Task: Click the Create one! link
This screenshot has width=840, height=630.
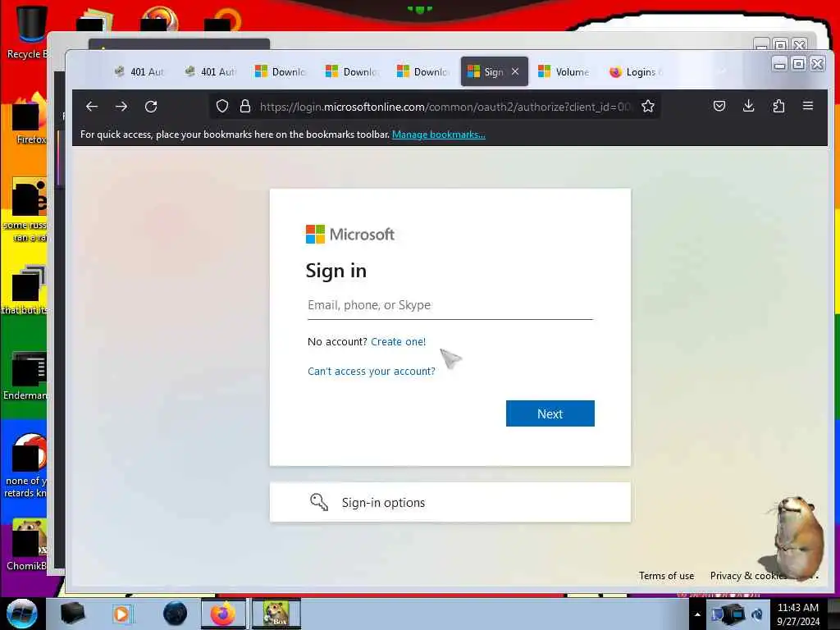Action: point(398,342)
